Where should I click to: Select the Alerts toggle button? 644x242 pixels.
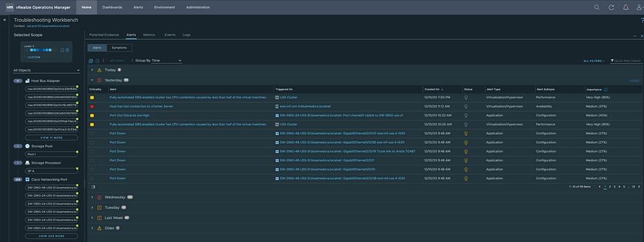click(x=97, y=48)
